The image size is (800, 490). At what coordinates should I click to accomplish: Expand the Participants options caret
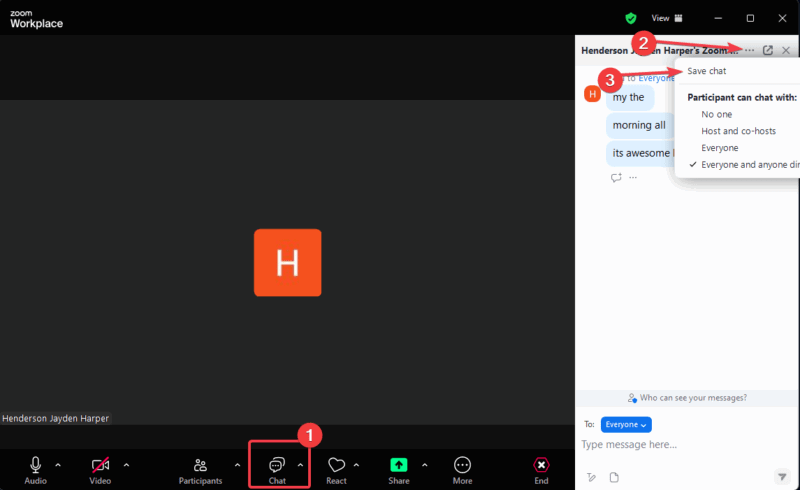(x=237, y=465)
